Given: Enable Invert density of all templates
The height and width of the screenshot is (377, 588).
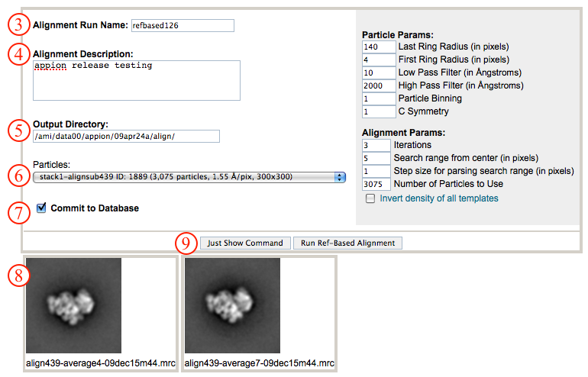Looking at the screenshot, I should (x=370, y=198).
